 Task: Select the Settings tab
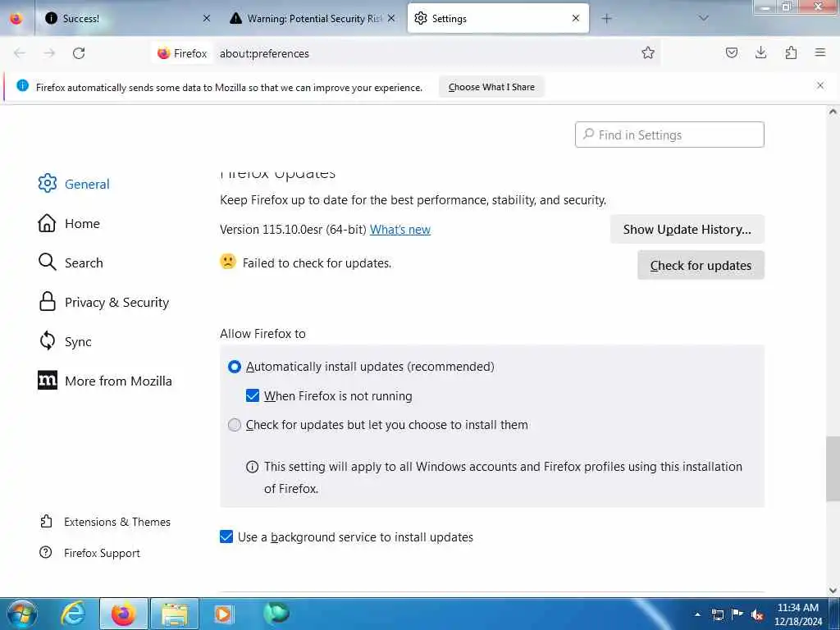point(498,18)
